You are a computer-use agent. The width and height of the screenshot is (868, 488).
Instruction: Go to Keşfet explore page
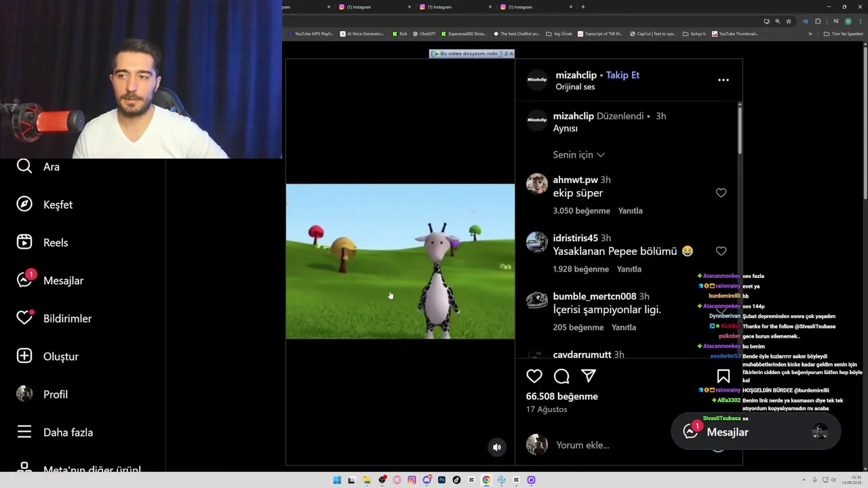pos(45,205)
